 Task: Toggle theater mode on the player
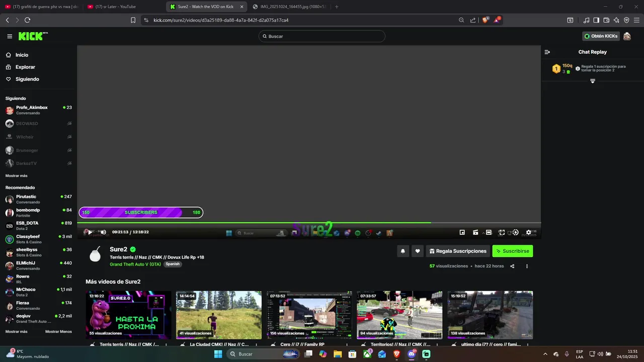click(488, 232)
